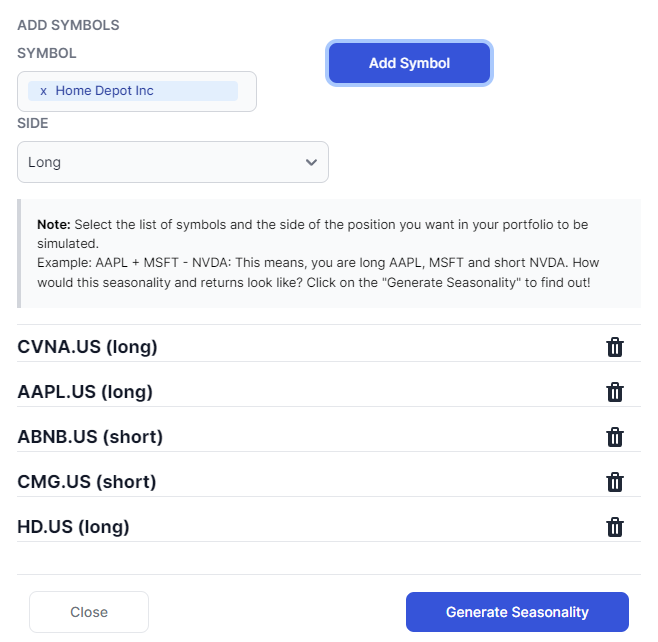Click the Add Symbol button
Image resolution: width=658 pixels, height=642 pixels.
pyautogui.click(x=409, y=63)
